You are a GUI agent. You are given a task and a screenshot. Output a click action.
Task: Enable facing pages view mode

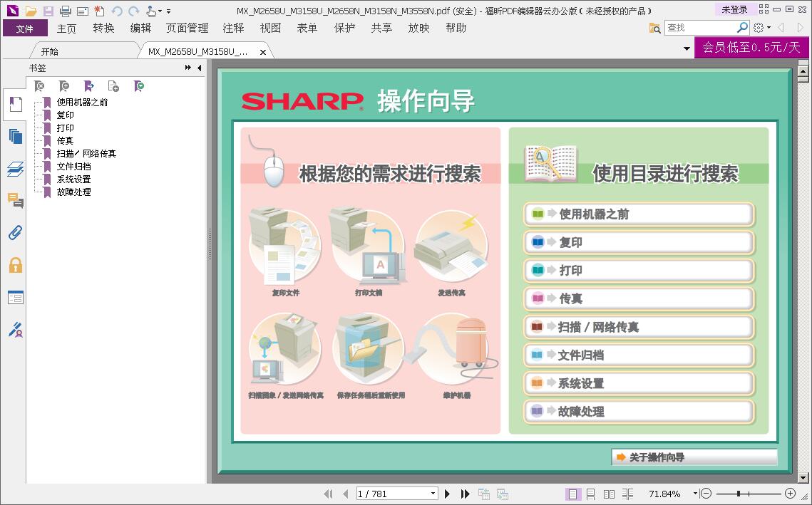pos(609,494)
